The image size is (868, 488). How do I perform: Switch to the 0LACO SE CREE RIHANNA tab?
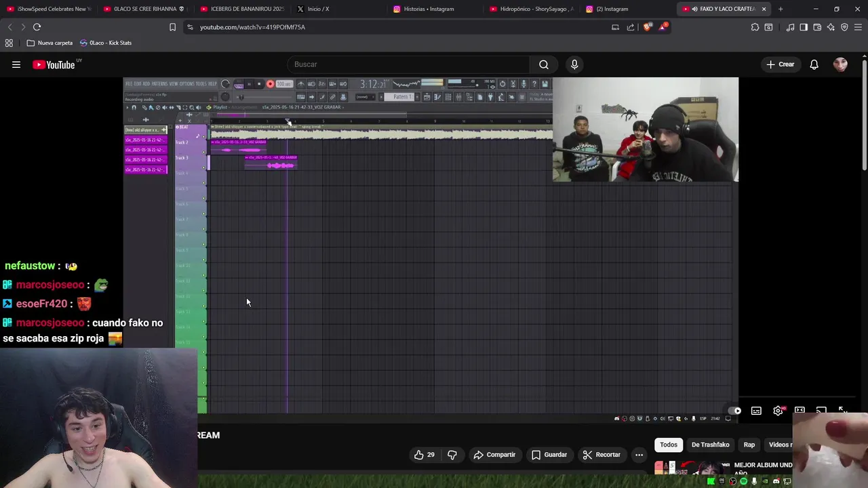144,9
